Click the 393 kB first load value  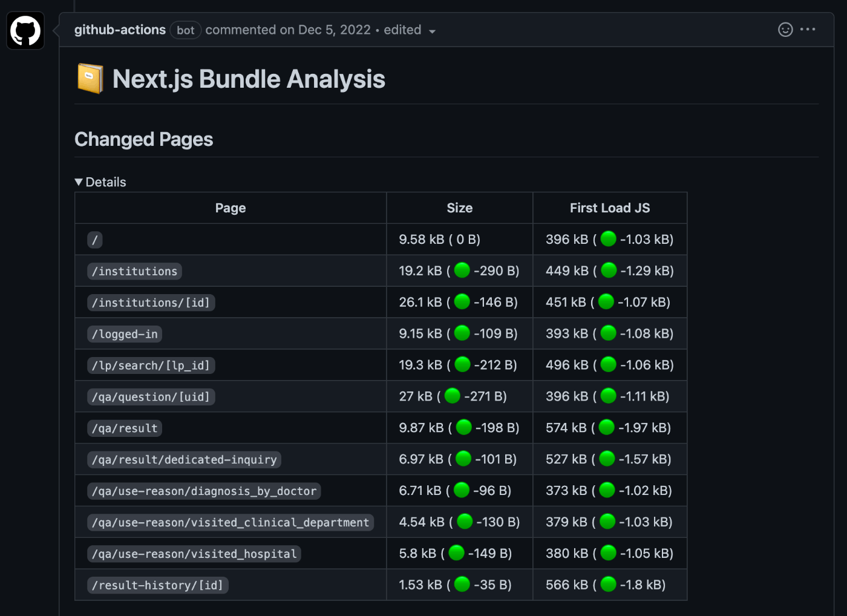[566, 334]
